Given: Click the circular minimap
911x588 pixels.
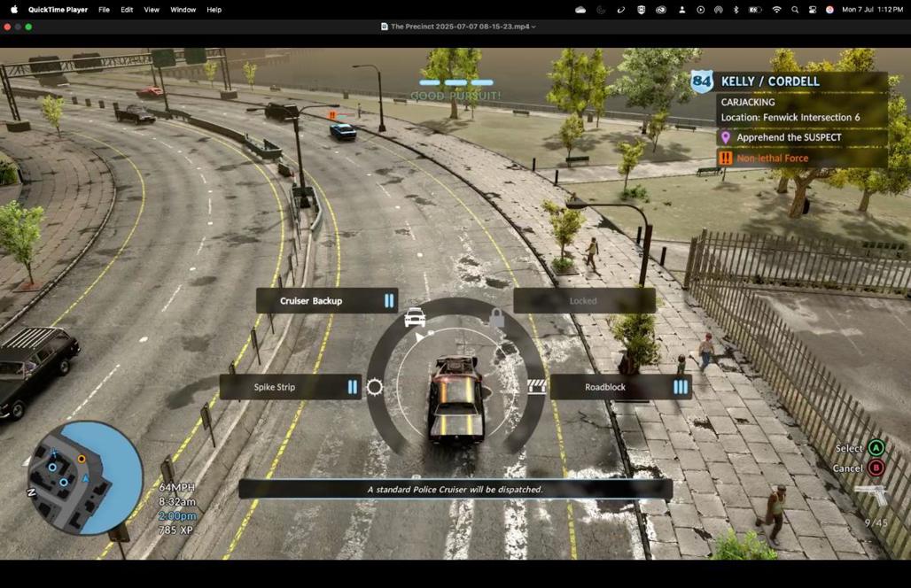Looking at the screenshot, I should (x=85, y=477).
